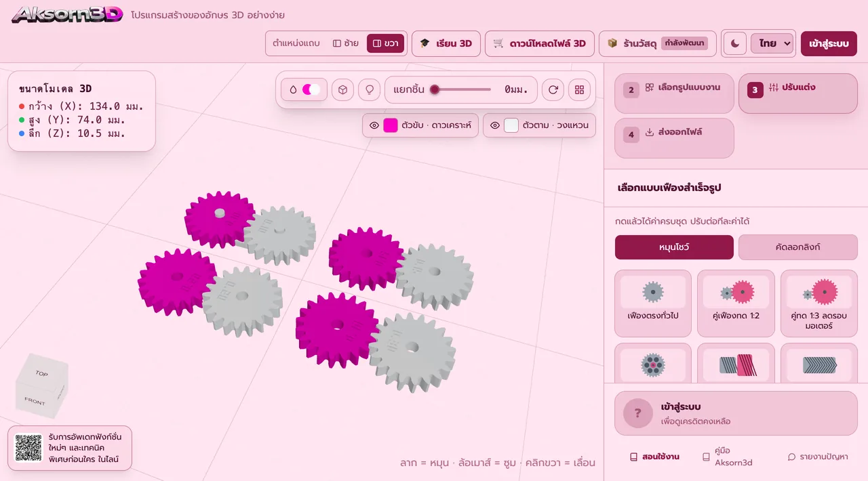Screen dimensions: 868x481
Task: Open the white color swatch for ตัวตาม
Action: click(x=511, y=125)
